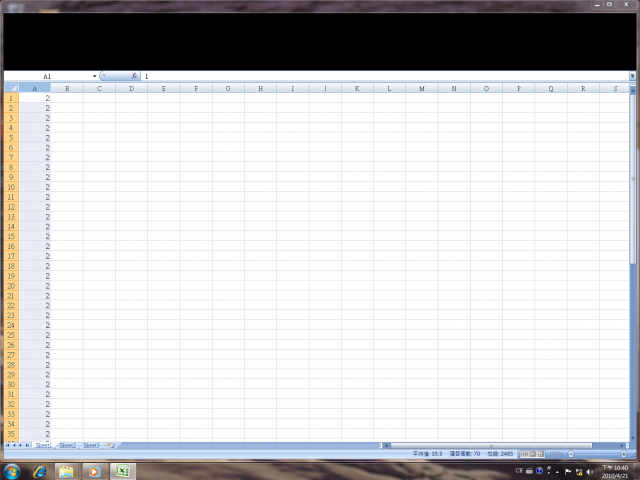Maximize the Excel window
Image resolution: width=640 pixels, height=480 pixels.
coord(609,4)
